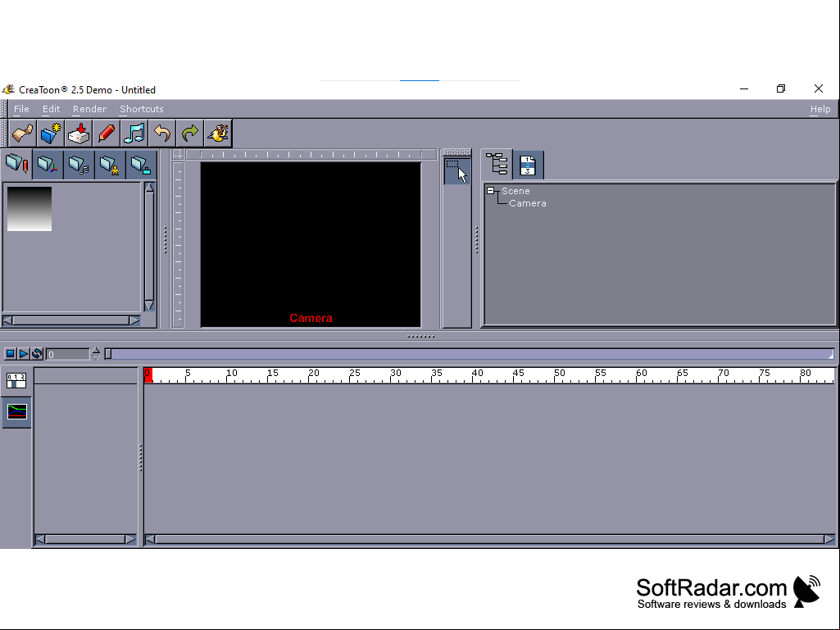
Task: Switch to the folder with briefcase tab
Action: [141, 165]
